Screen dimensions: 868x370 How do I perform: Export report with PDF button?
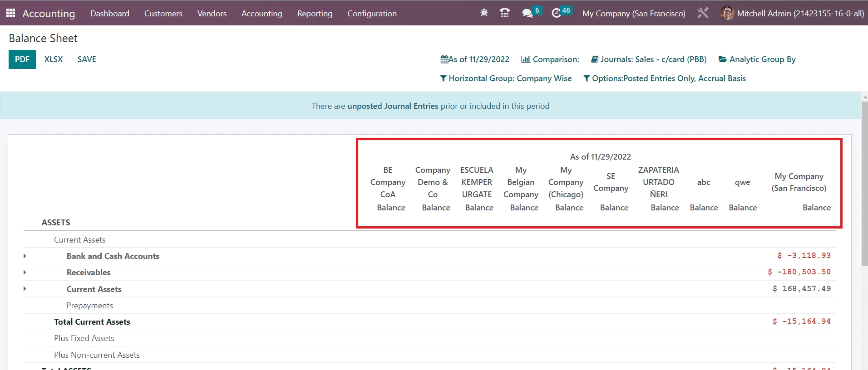click(x=22, y=59)
